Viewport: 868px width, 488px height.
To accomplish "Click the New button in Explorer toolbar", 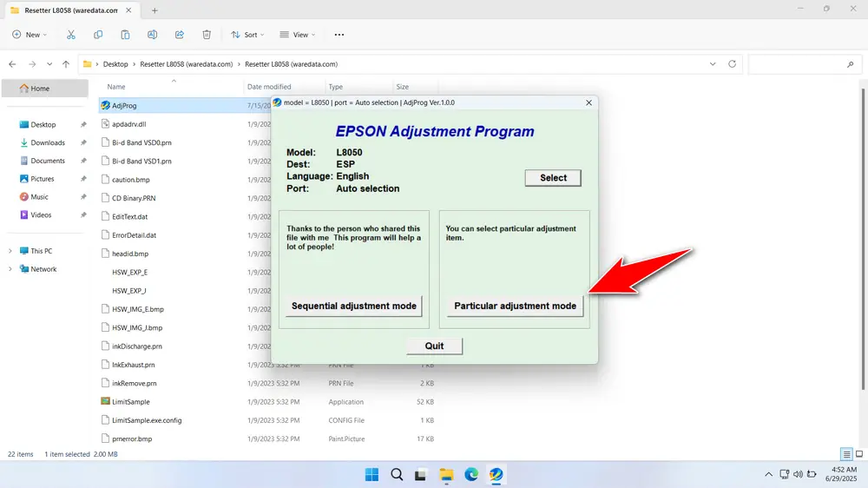I will pos(30,35).
